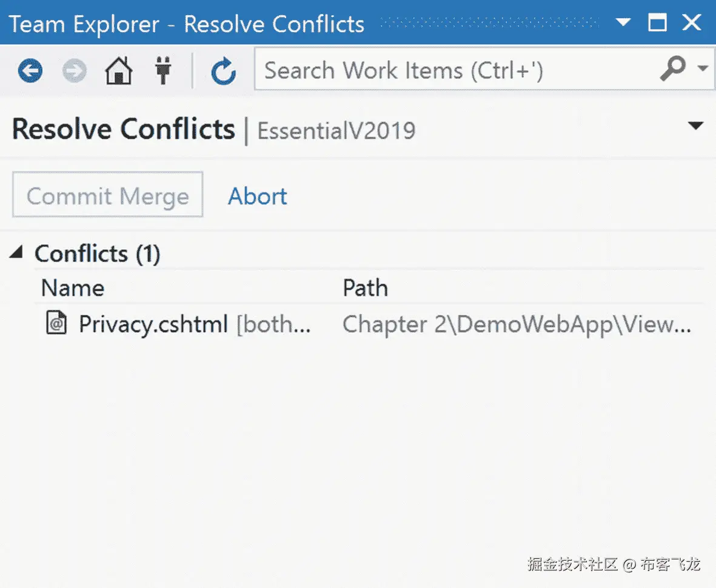The width and height of the screenshot is (716, 588).
Task: Open the search options dropdown arrow
Action: tap(703, 68)
